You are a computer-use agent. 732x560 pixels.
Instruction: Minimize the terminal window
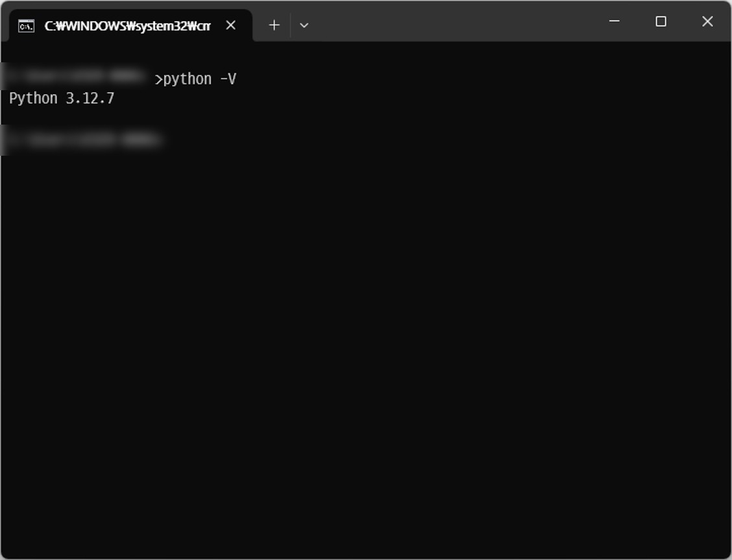[614, 21]
